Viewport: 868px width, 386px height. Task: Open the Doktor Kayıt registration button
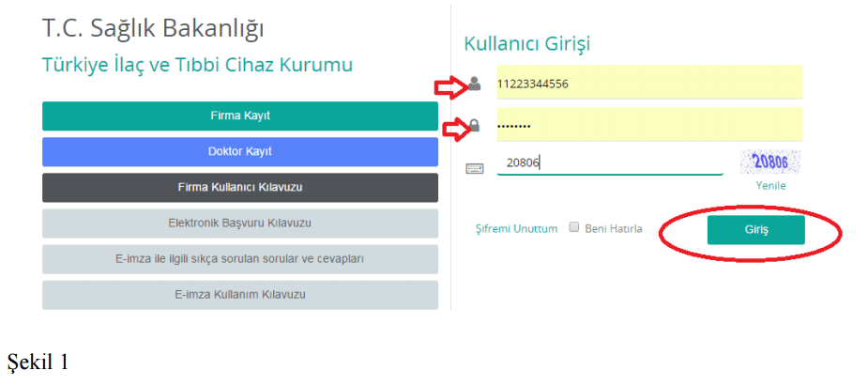pos(239,151)
